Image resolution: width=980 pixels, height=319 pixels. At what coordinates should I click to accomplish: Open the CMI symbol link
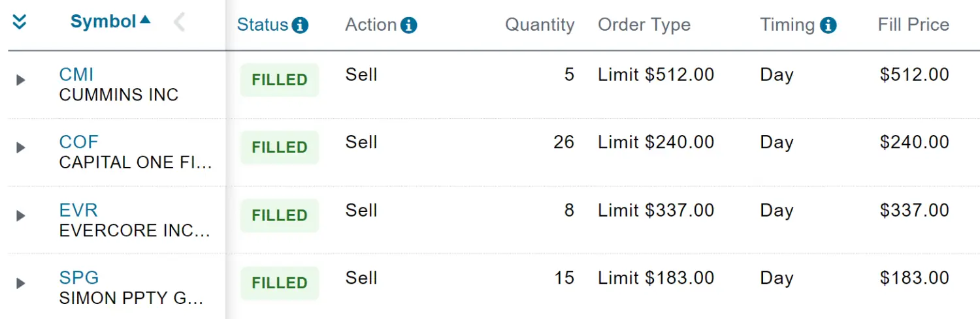tap(76, 74)
